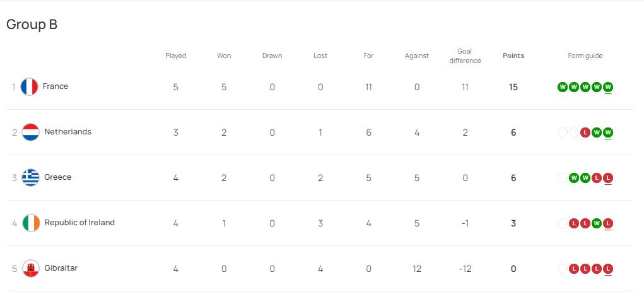The height and width of the screenshot is (294, 644).
Task: Click the Republic of Ireland flag icon
Action: 31,223
